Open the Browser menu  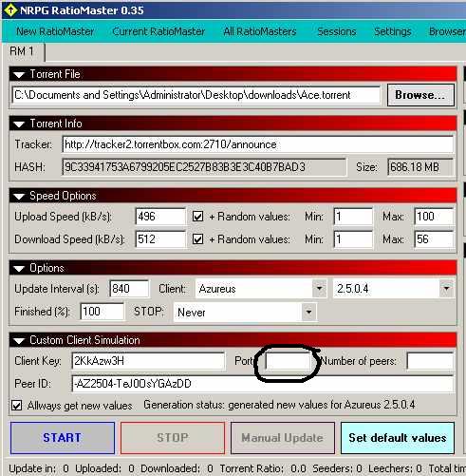pos(447,31)
